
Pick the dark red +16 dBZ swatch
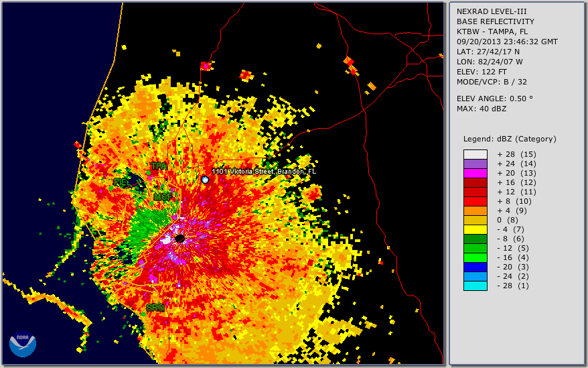coord(475,182)
